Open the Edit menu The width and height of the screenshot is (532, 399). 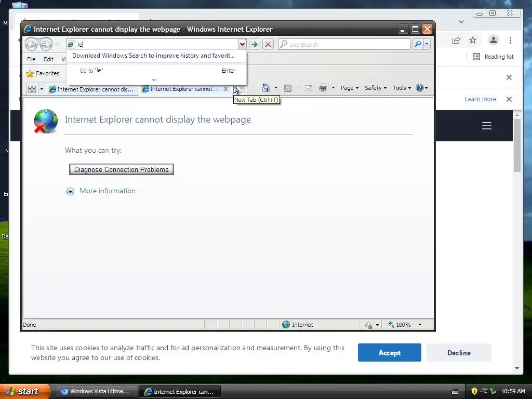click(x=48, y=59)
